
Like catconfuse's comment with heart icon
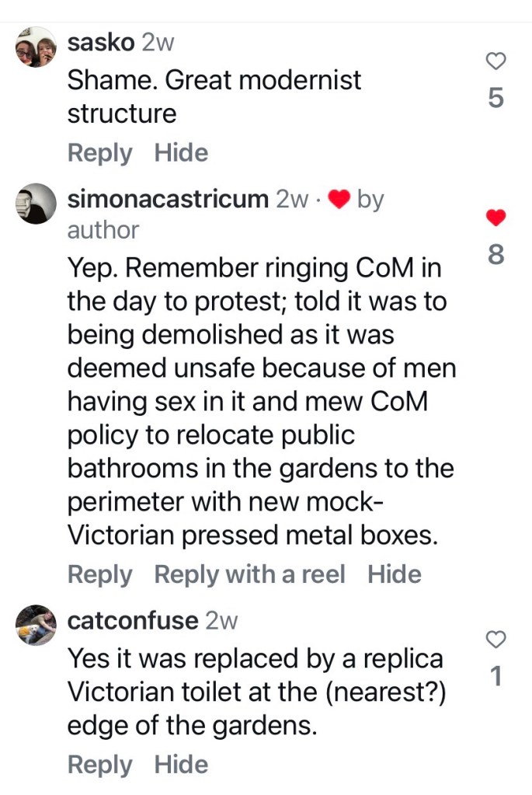coord(496,640)
